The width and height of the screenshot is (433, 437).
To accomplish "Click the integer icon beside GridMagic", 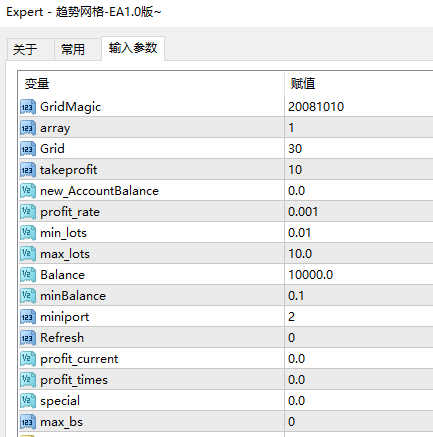I will click(x=28, y=107).
